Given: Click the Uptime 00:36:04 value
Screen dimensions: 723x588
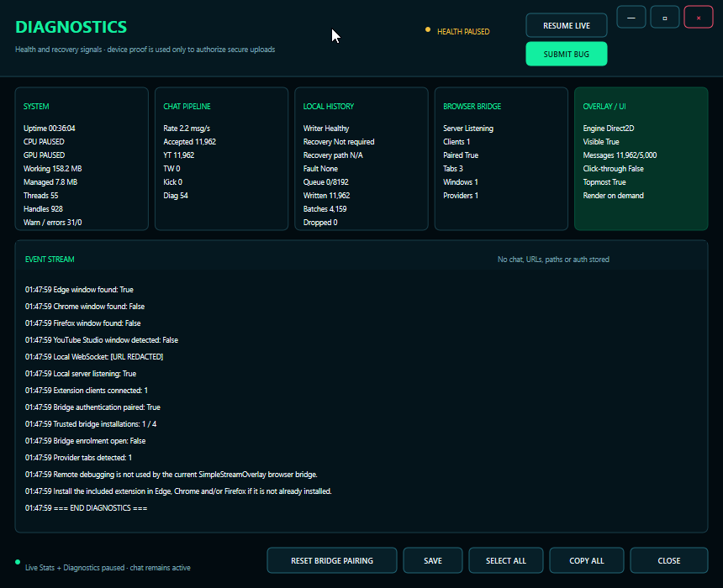Looking at the screenshot, I should point(50,129).
